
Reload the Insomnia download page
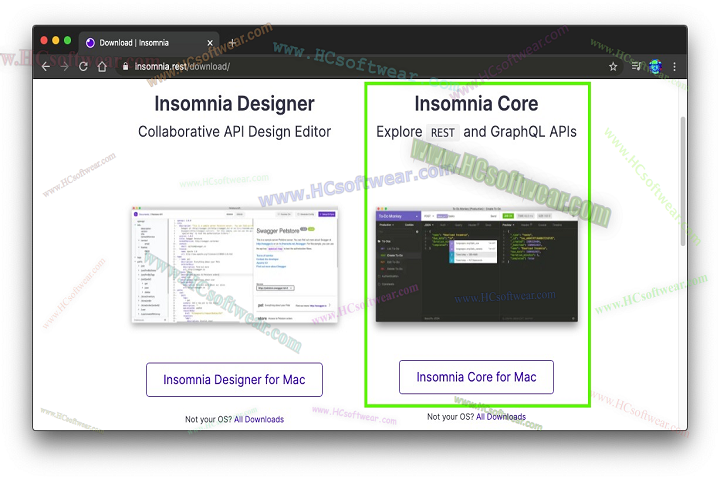click(84, 67)
